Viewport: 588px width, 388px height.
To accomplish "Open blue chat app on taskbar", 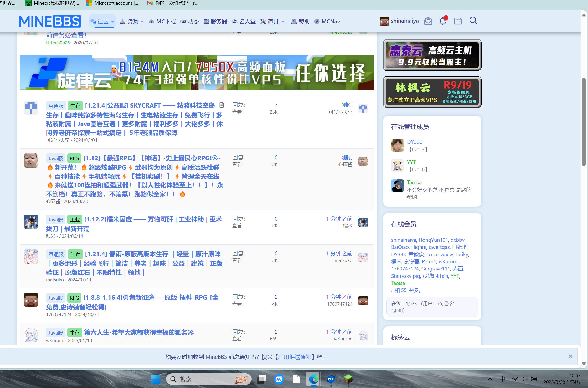I will 279,379.
